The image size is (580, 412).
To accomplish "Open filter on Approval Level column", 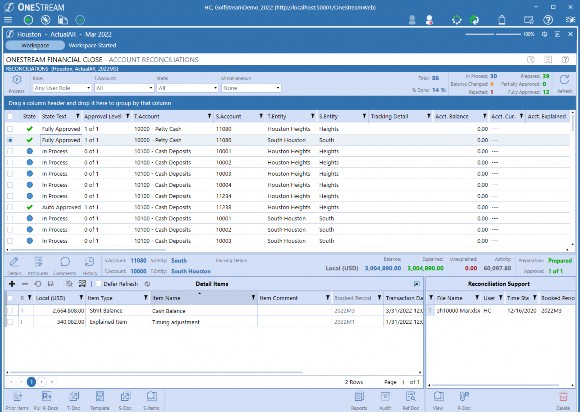I will coord(128,116).
